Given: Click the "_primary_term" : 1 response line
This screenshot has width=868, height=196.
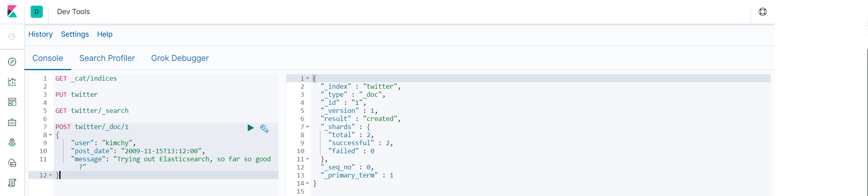Looking at the screenshot, I should [357, 175].
